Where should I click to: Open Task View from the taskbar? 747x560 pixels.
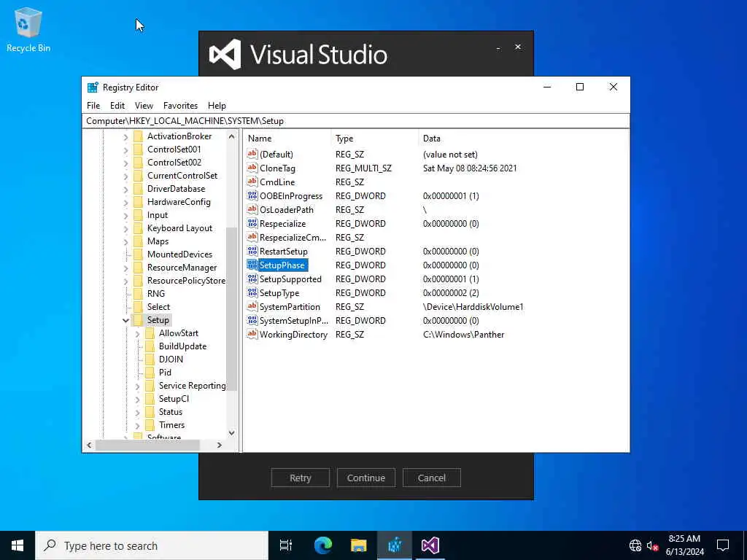click(x=286, y=545)
